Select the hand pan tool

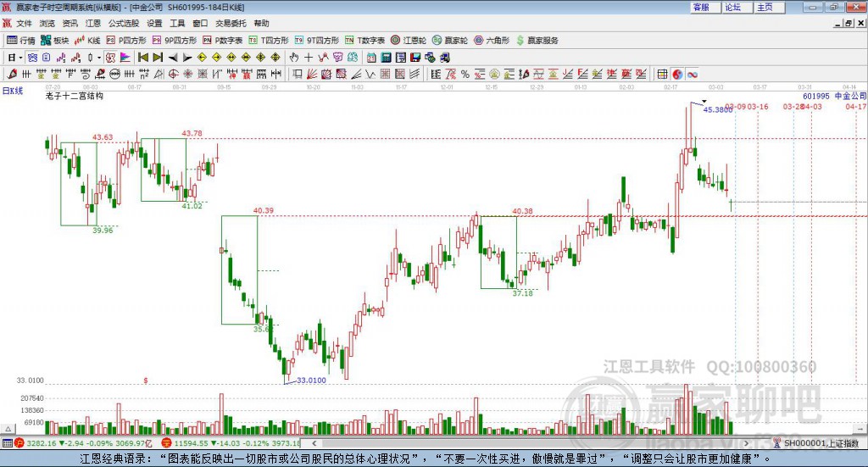tap(294, 58)
